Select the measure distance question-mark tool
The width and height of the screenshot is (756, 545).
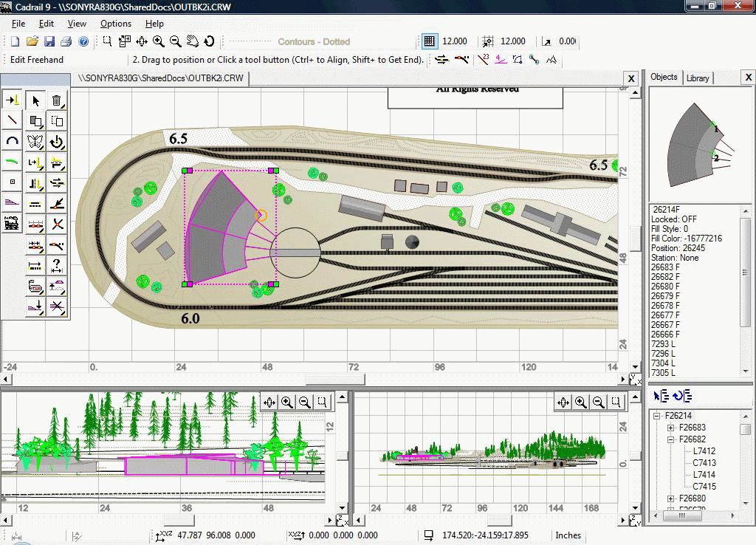(56, 265)
